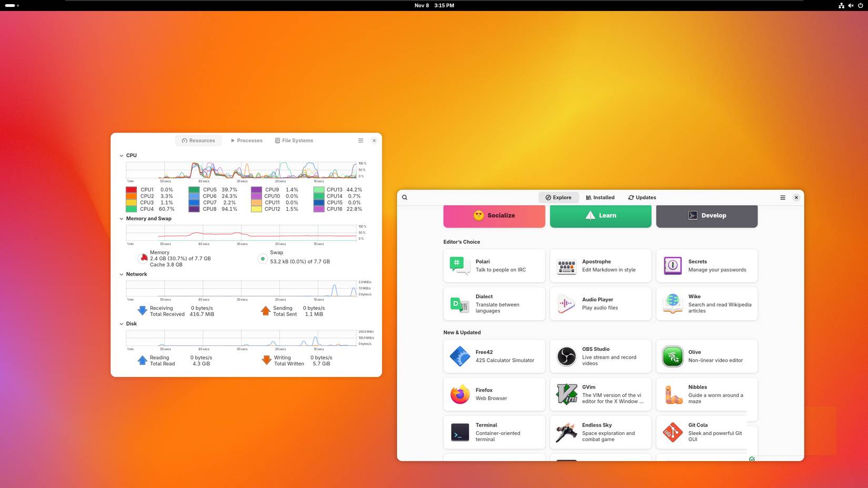Open the Terminal app card

[494, 432]
